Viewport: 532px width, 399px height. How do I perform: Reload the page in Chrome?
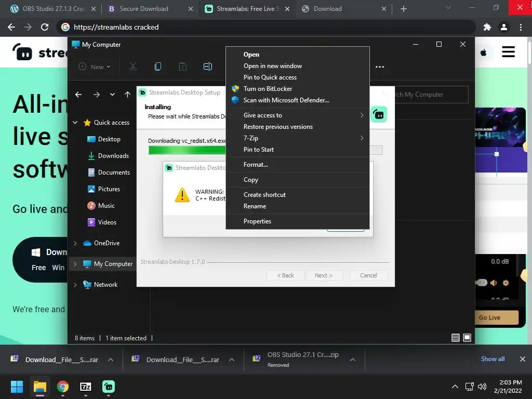pos(45,27)
